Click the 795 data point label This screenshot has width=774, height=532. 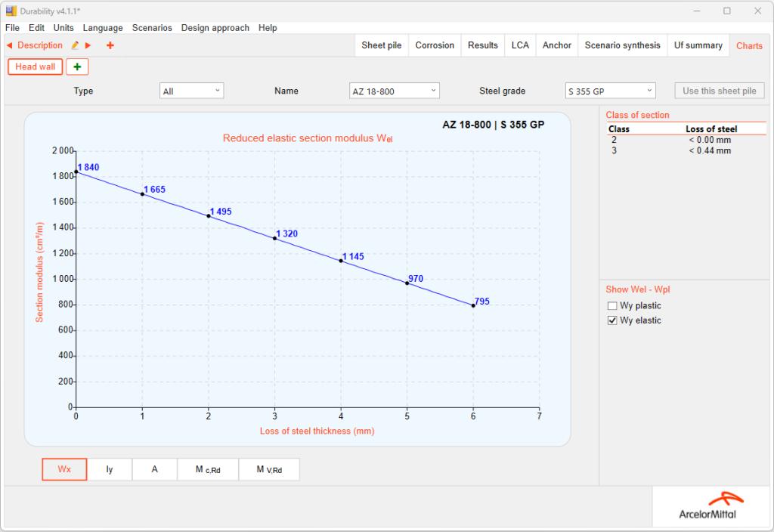[482, 302]
